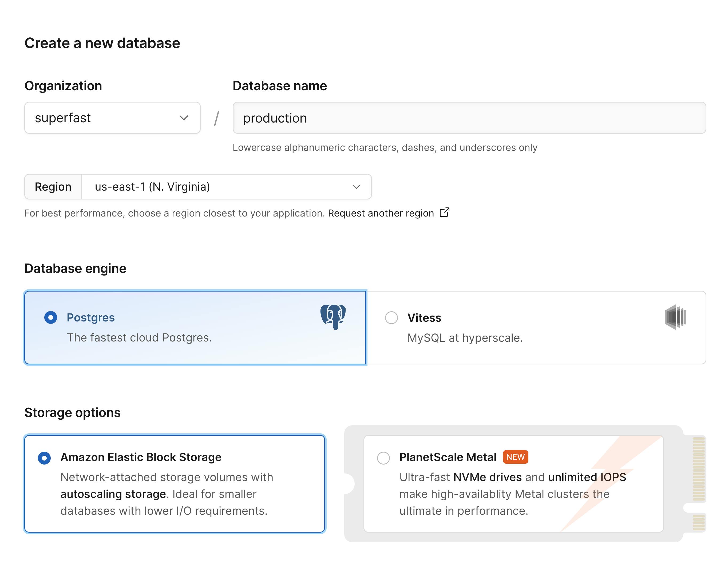Image resolution: width=728 pixels, height=574 pixels.
Task: Click the Amazon Elastic Block Storage title
Action: click(x=141, y=457)
